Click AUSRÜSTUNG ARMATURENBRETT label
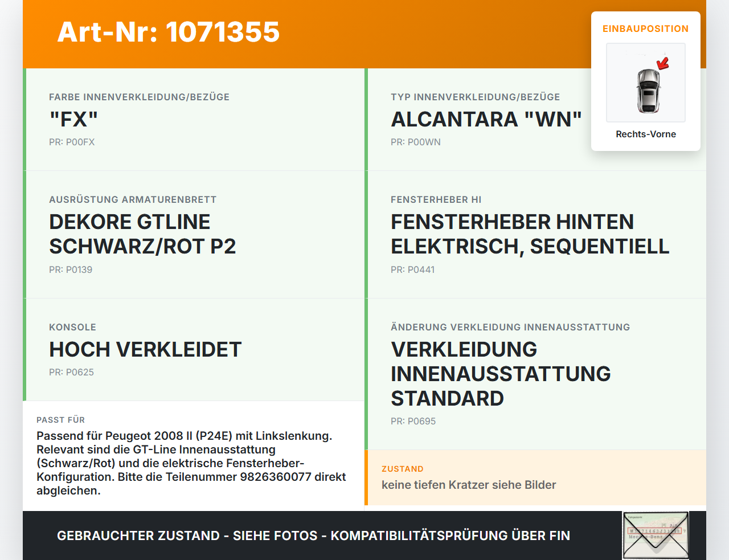Viewport: 729px width, 560px height. pyautogui.click(x=133, y=199)
